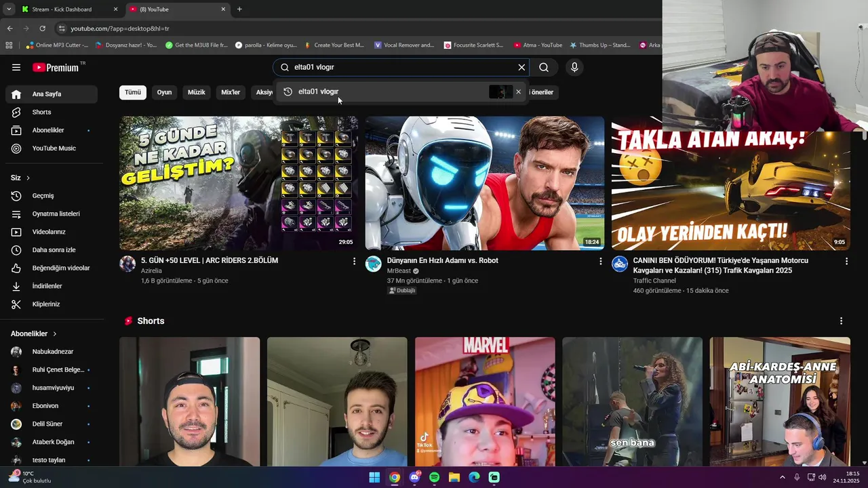Open Daha sonra izle list

point(52,250)
